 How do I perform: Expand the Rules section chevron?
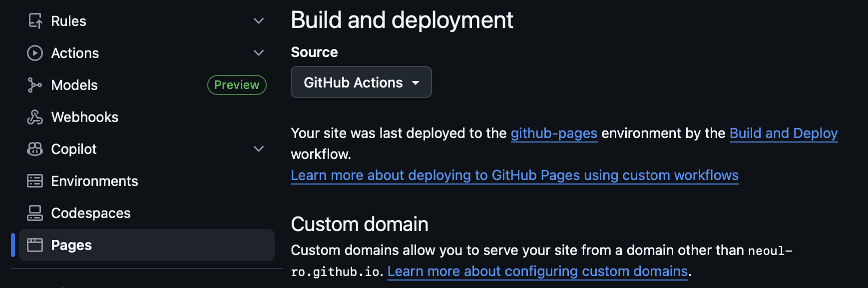pos(259,21)
